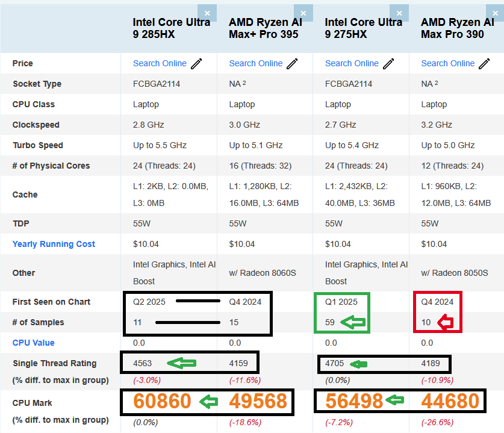The image size is (504, 433).
Task: Edit price with pencil icon for Ryzen AI Max Pro 390
Action: click(x=484, y=64)
